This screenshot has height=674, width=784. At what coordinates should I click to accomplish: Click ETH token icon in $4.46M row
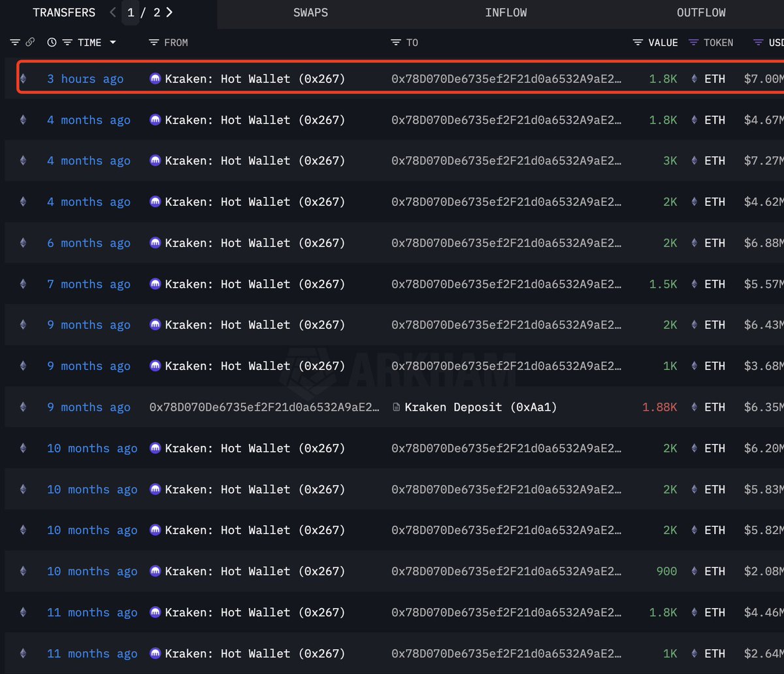click(694, 613)
